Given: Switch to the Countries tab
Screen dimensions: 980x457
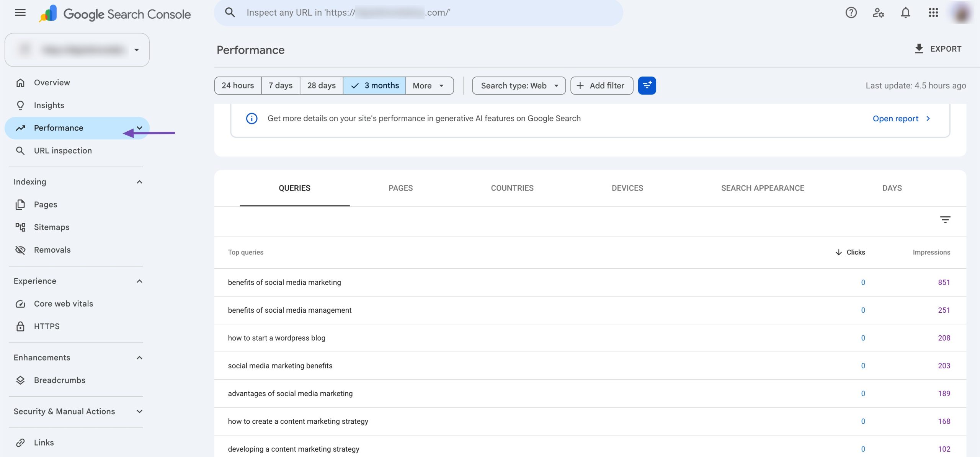Looking at the screenshot, I should pos(512,188).
